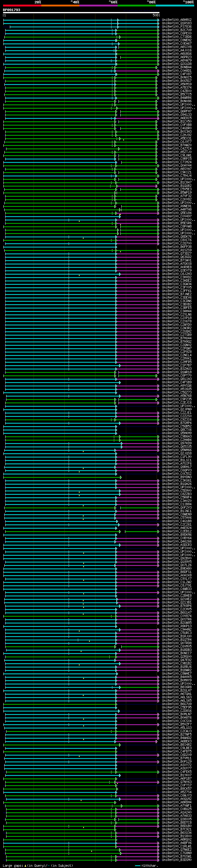This screenshot has width=197, height=868.
Task: Click the UniRef100_C8NEH2 entry
Action: tap(177, 40)
